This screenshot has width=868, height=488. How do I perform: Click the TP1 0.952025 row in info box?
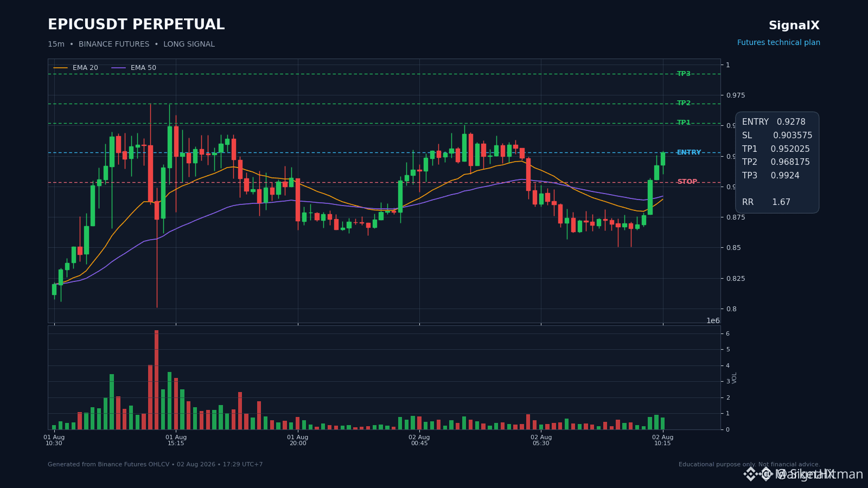(x=776, y=149)
